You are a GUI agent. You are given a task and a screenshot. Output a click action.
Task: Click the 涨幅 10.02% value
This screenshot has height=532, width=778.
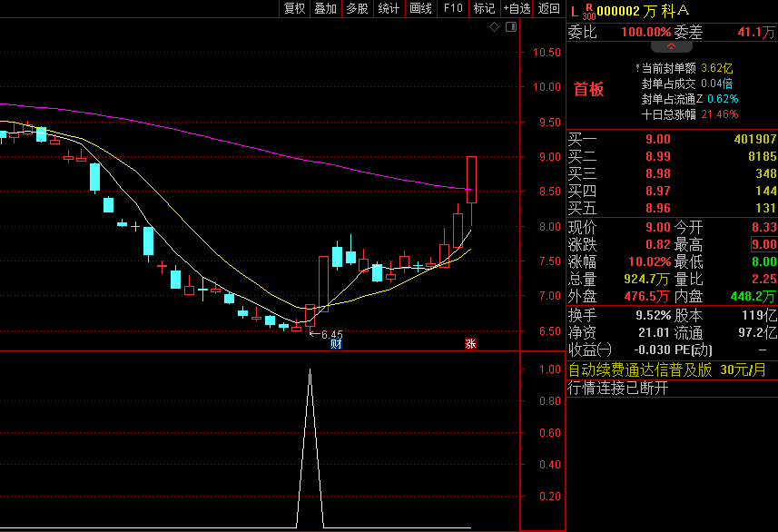[649, 261]
